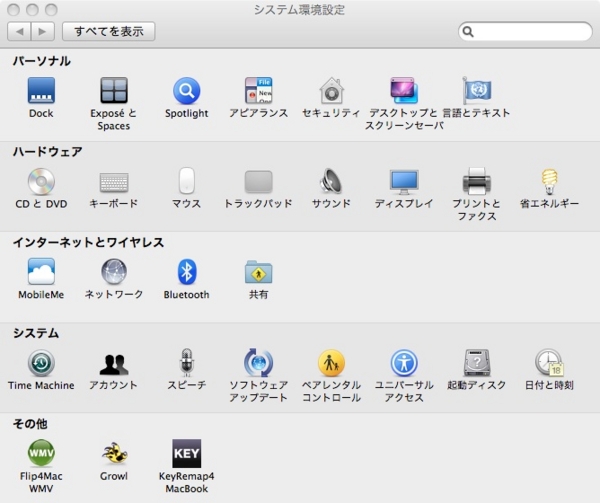Focus the search field in toolbar
This screenshot has width=600, height=503.
point(525,31)
